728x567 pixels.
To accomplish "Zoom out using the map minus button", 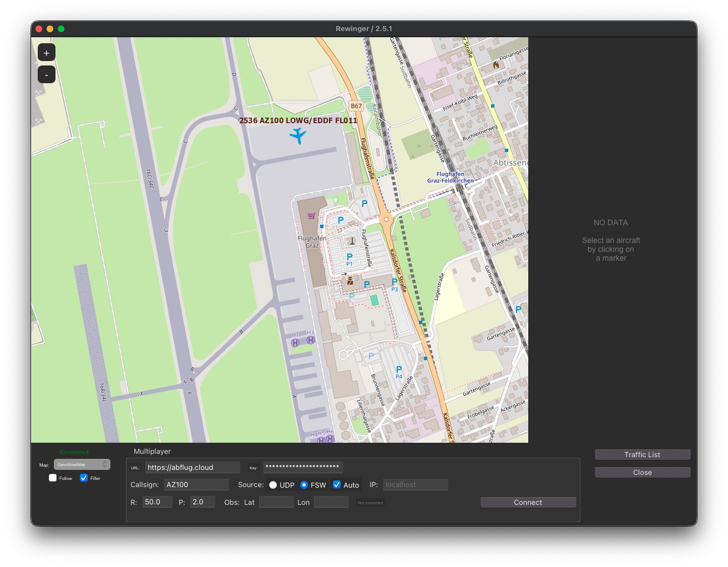I will point(46,74).
